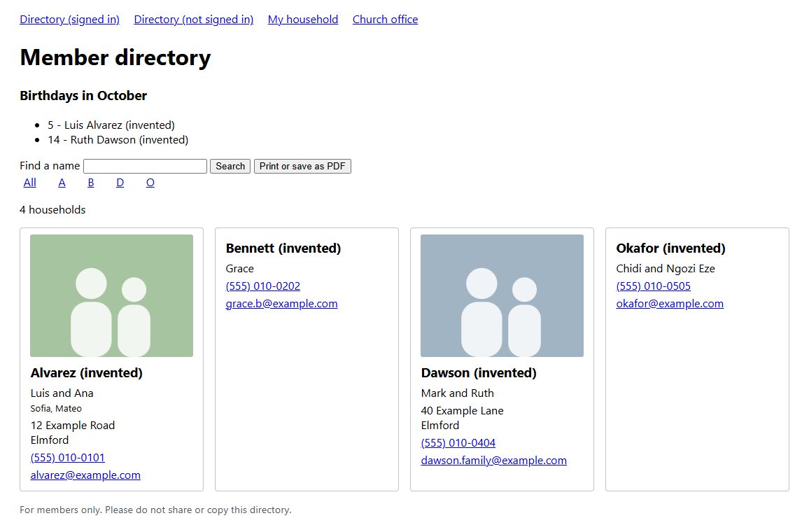Screen dimensions: 809x532
Task: Filter households by letter A
Action: pos(62,183)
